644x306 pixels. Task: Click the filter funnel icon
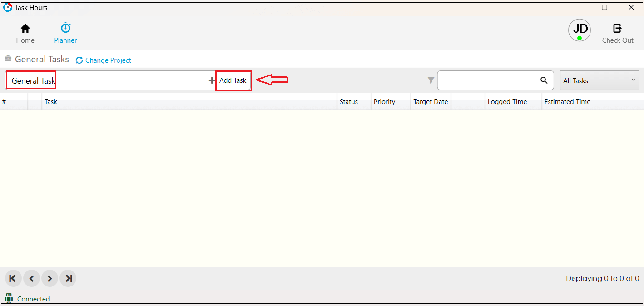tap(431, 80)
